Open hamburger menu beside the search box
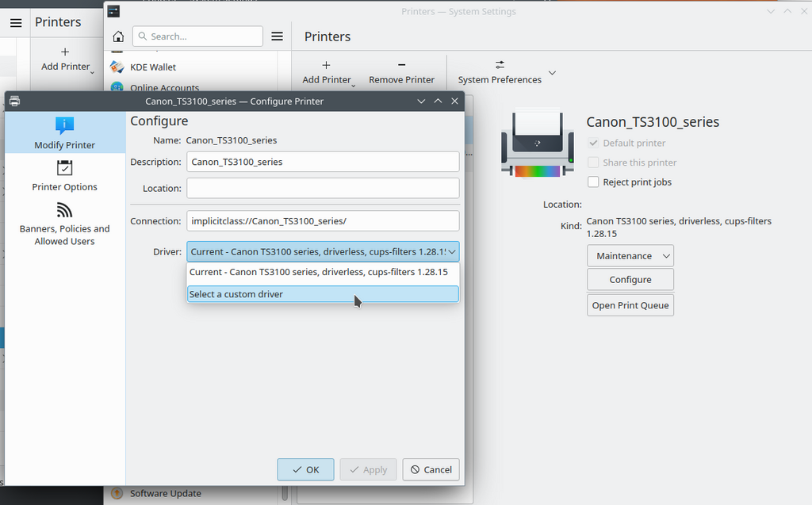 (277, 36)
